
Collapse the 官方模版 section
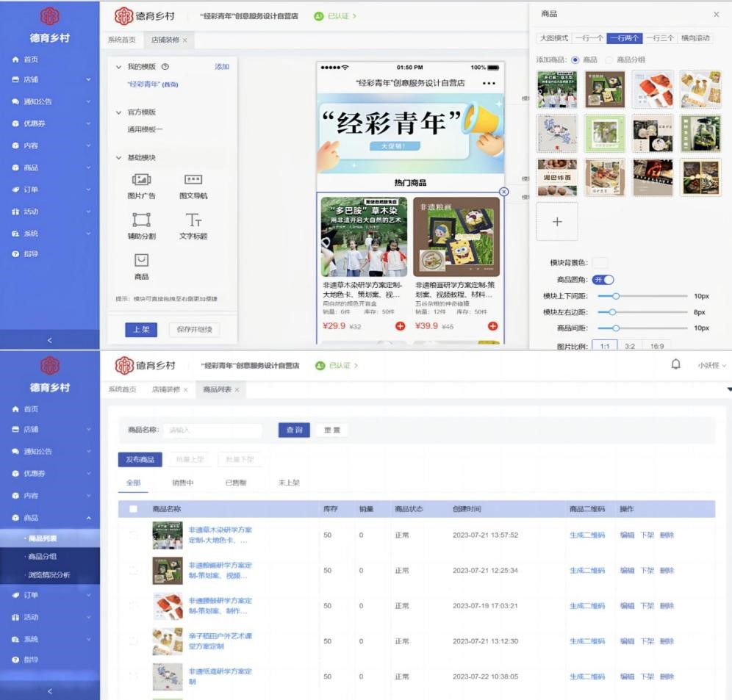(119, 112)
